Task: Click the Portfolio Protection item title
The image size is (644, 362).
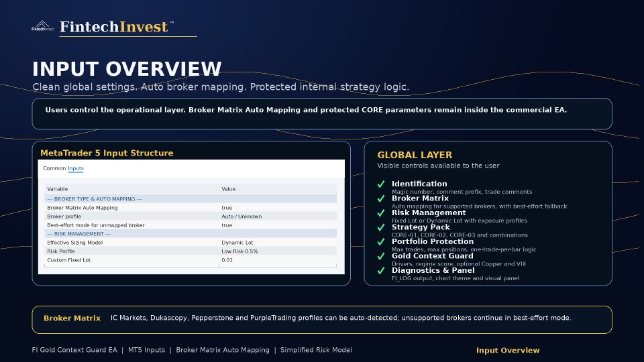Action: (433, 241)
